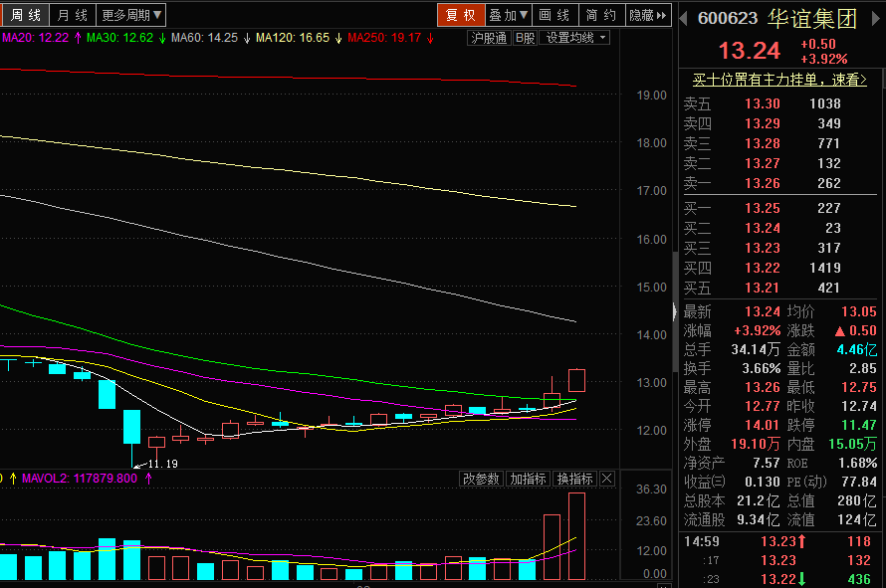Click the scrollbar between chart and quote panel
886x588 pixels.
coord(676,279)
